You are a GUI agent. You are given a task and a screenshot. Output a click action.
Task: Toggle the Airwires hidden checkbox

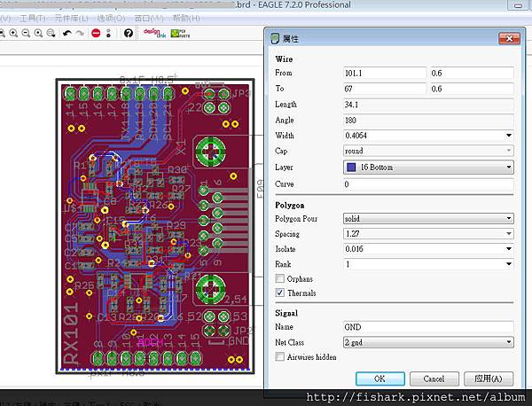coord(281,356)
